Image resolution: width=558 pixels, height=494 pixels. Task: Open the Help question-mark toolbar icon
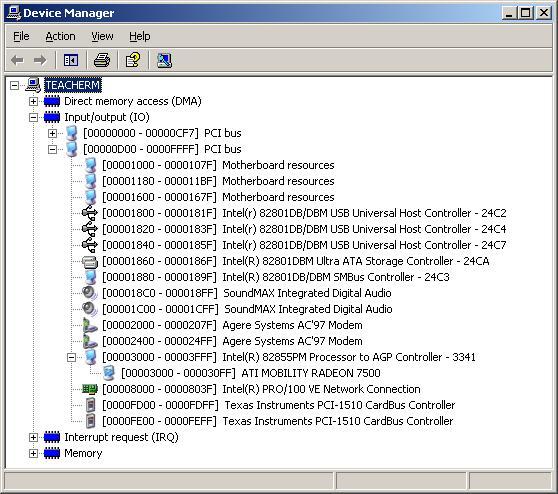click(133, 60)
